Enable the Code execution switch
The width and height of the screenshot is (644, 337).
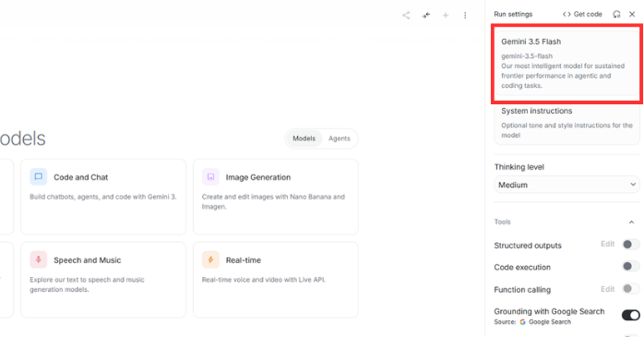pos(631,266)
